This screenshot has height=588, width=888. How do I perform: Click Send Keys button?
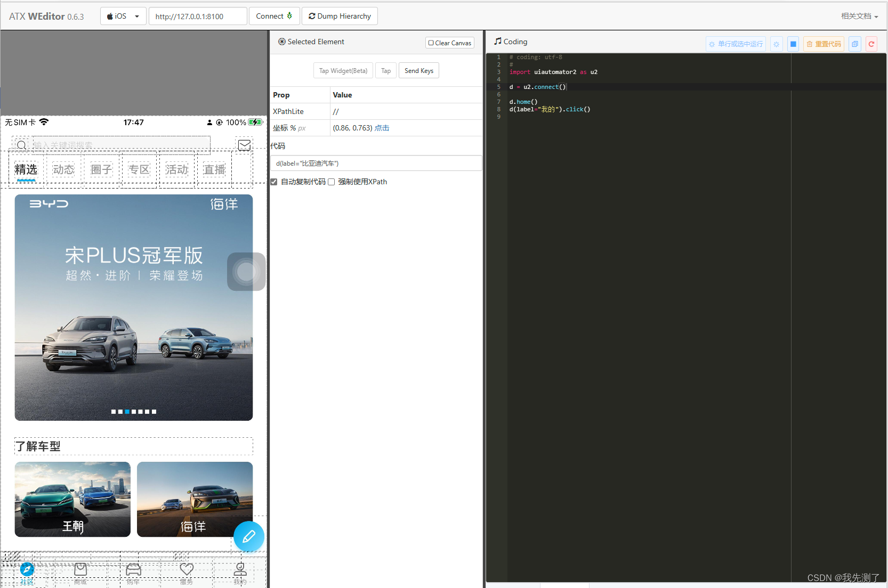419,70
